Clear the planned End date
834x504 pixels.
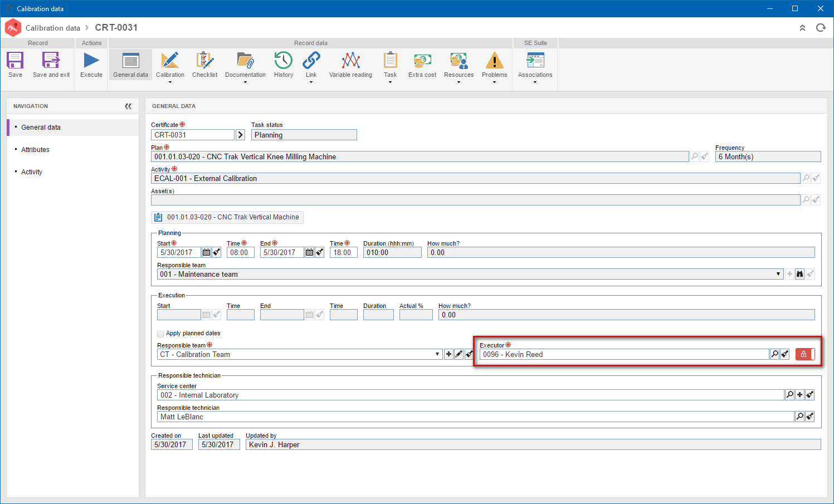[x=320, y=252]
